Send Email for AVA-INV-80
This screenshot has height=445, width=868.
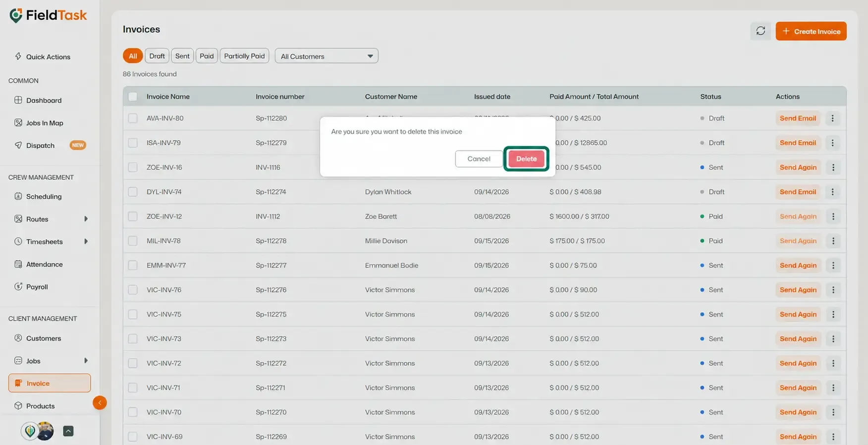pos(798,118)
